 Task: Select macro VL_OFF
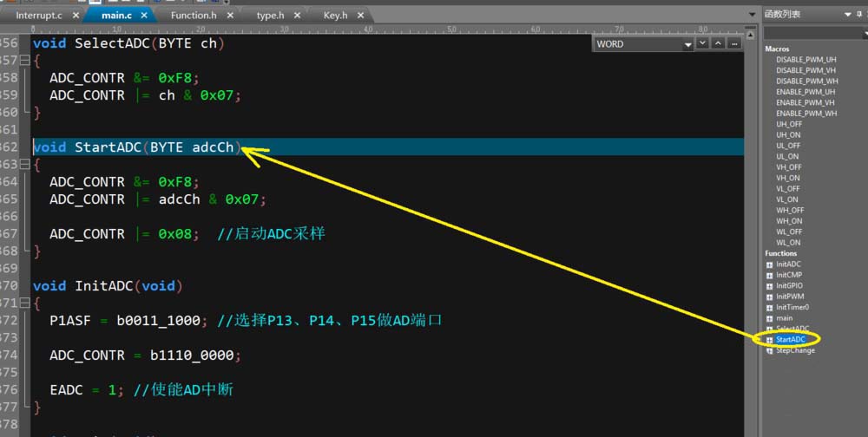coord(788,189)
